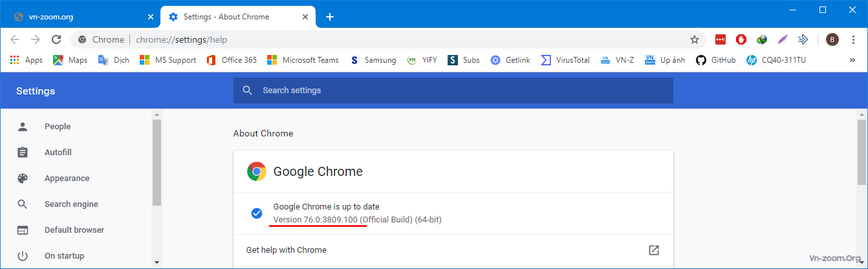Click the Google Chrome logo in About card
Image resolution: width=868 pixels, height=269 pixels.
pyautogui.click(x=257, y=171)
